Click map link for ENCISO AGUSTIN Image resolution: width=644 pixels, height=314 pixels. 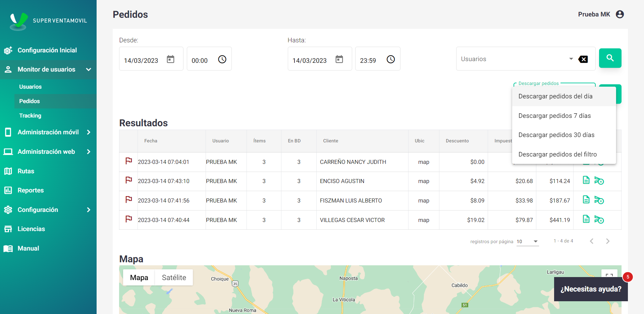(x=424, y=181)
